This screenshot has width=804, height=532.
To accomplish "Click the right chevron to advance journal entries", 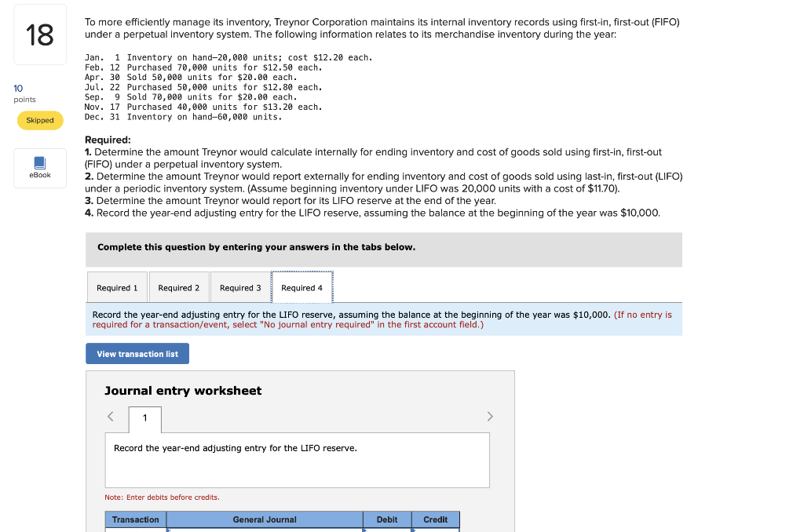I will [x=489, y=416].
